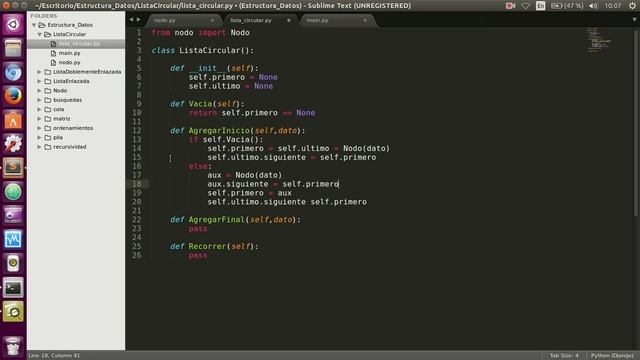Open the magnifier image viewer dock icon
The width and height of the screenshot is (640, 360).
13,312
